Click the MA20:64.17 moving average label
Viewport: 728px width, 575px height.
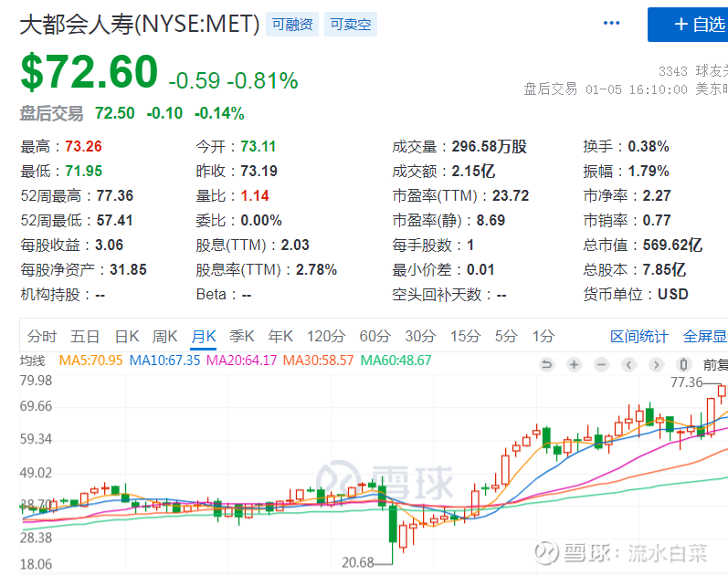[241, 361]
